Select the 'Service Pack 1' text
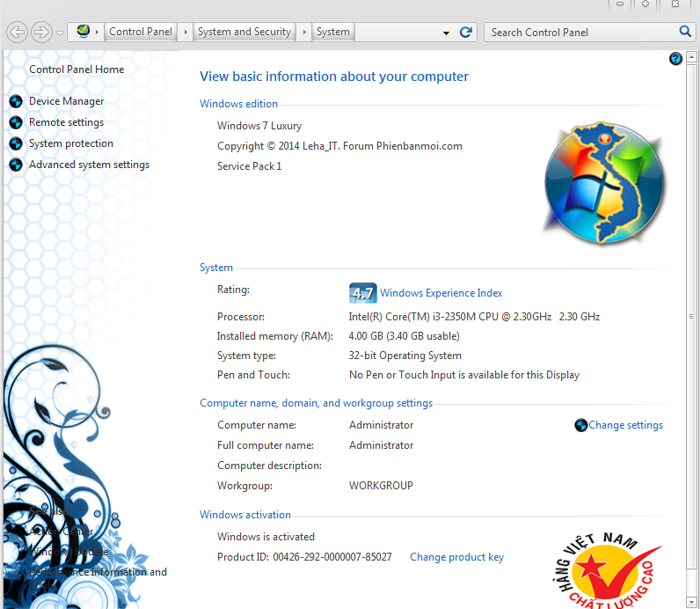The height and width of the screenshot is (609, 700). pyautogui.click(x=249, y=166)
